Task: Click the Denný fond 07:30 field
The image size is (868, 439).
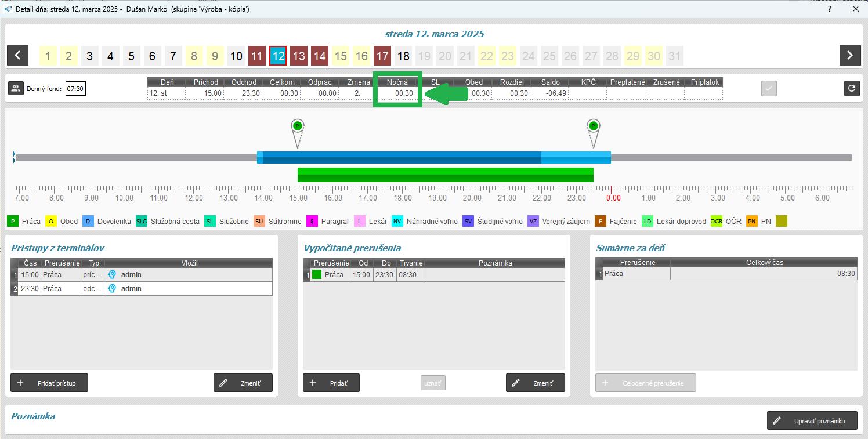Action: coord(75,89)
